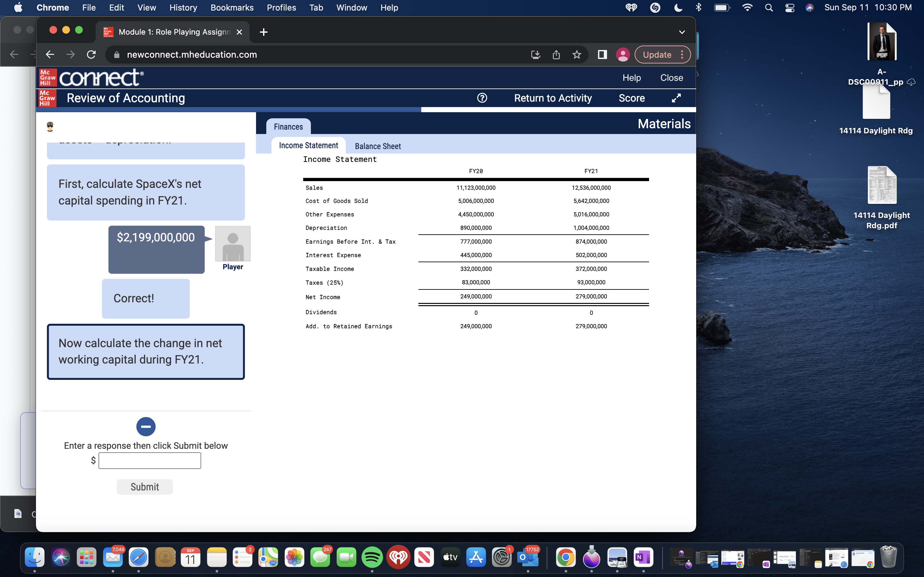
Task: Switch to the Balance Sheet tab
Action: click(378, 146)
